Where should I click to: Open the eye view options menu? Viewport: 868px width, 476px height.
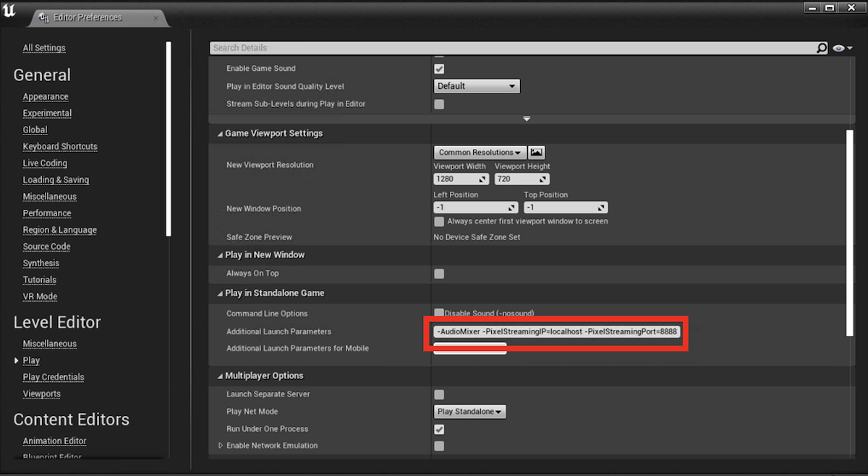[x=842, y=48]
